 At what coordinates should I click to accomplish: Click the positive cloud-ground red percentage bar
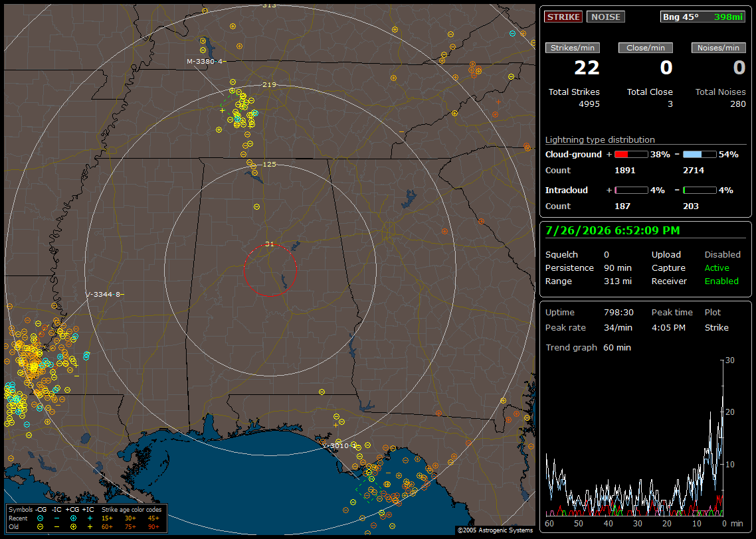coord(631,155)
